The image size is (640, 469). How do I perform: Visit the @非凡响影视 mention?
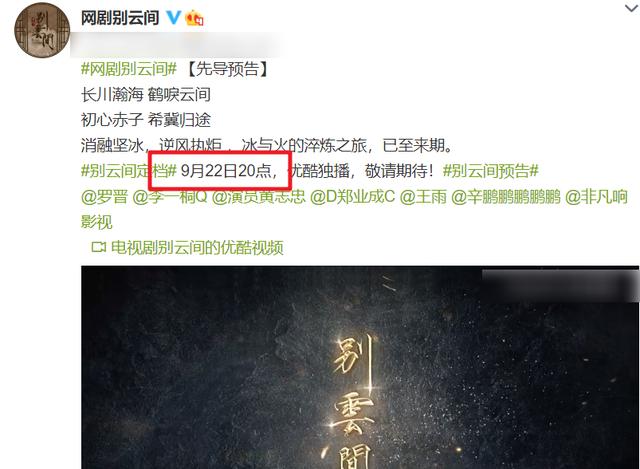(x=354, y=209)
